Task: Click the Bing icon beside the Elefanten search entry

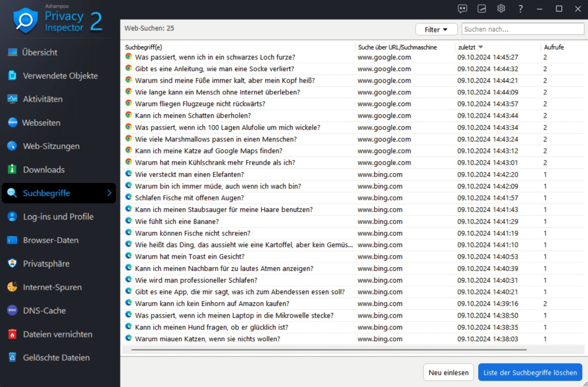Action: 128,174
